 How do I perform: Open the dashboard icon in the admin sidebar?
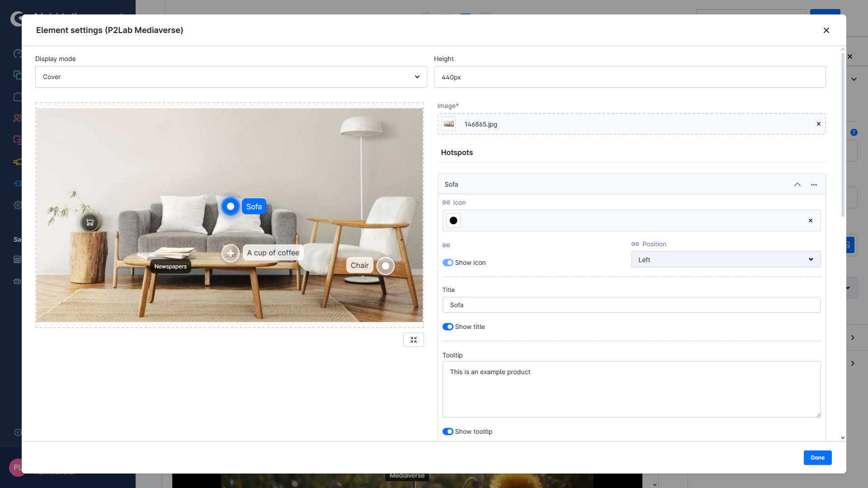click(x=18, y=53)
